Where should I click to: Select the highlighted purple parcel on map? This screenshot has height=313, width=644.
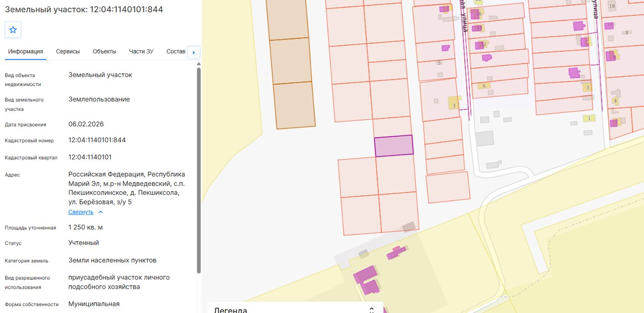[394, 146]
